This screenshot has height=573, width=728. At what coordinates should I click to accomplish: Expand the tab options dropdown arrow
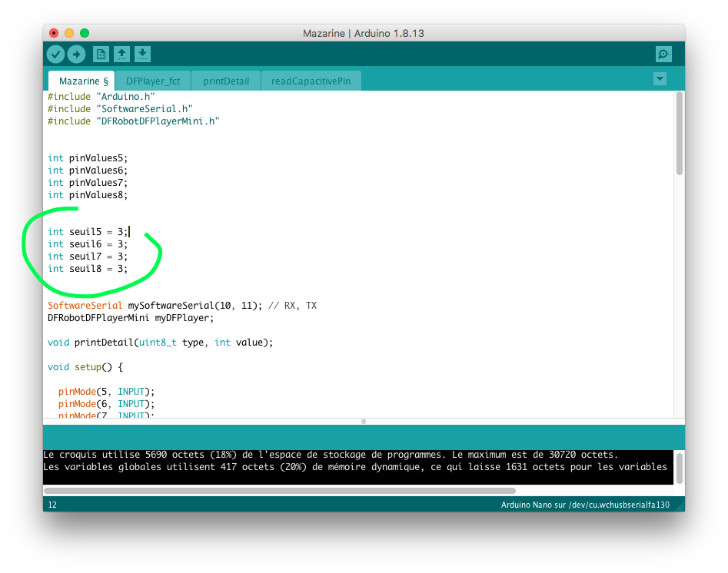point(659,78)
